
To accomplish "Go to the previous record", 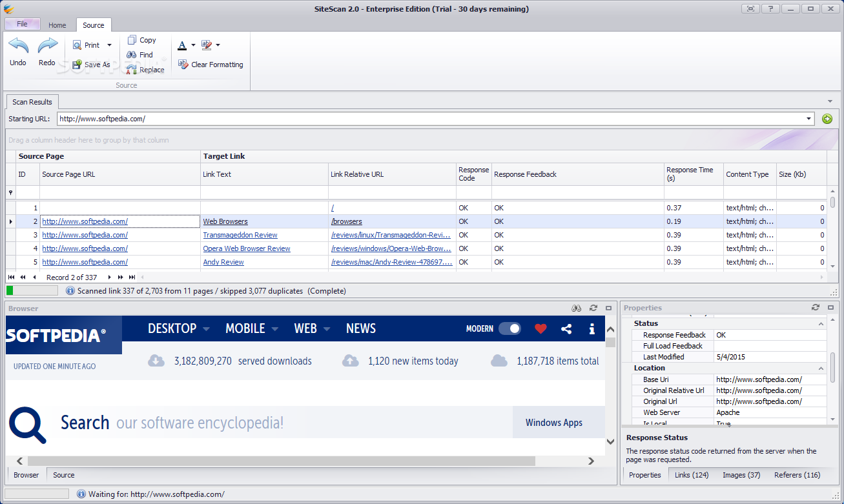I will (x=34, y=277).
